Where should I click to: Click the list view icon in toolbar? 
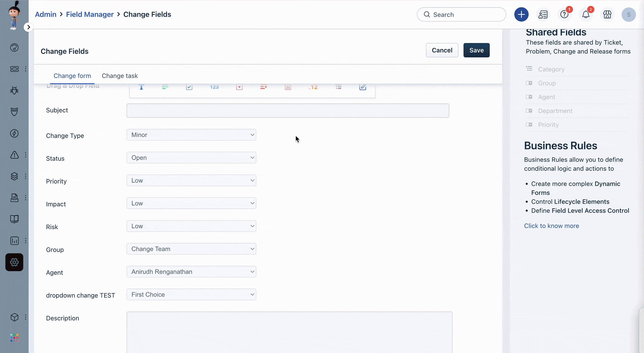(x=339, y=87)
